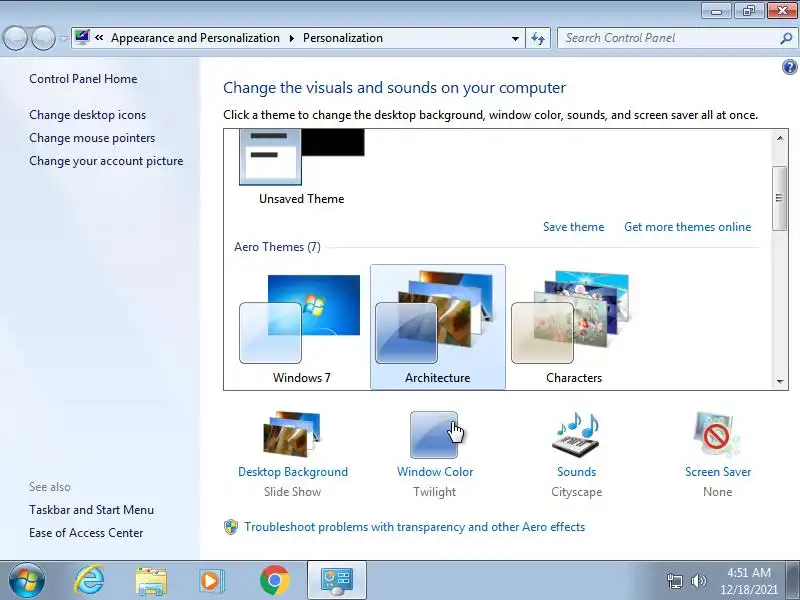The image size is (800, 600).
Task: Select the Windows 7 theme
Action: [302, 328]
